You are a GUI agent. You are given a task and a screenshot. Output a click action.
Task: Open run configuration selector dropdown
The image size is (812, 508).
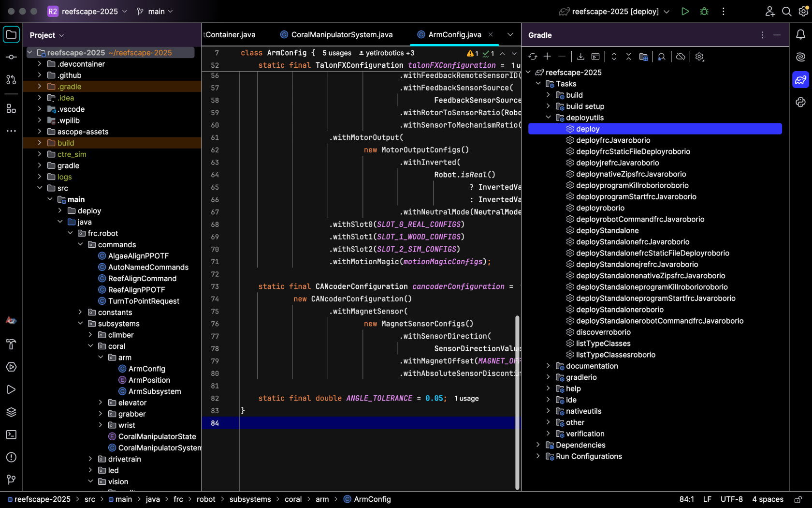tap(614, 11)
